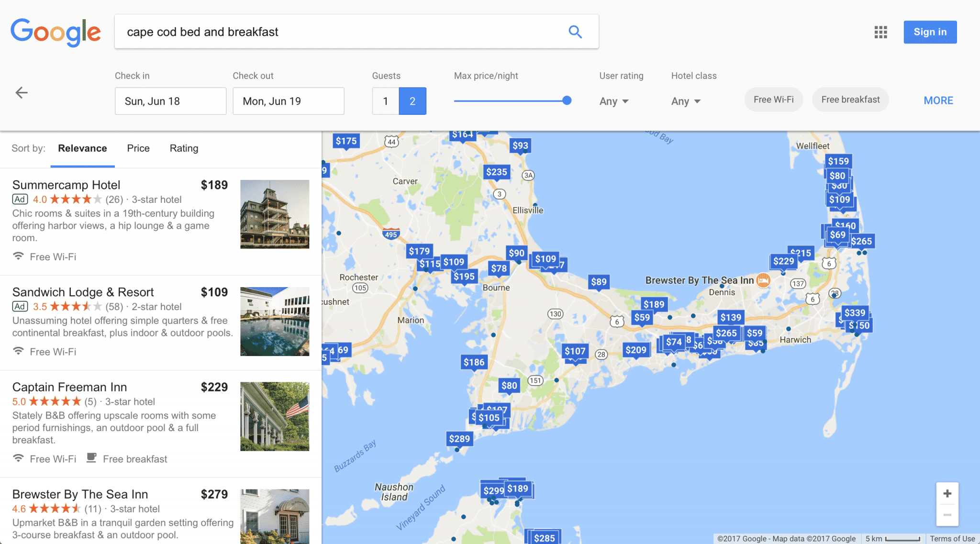The width and height of the screenshot is (980, 544).
Task: Go back using the left arrow icon
Action: click(22, 92)
